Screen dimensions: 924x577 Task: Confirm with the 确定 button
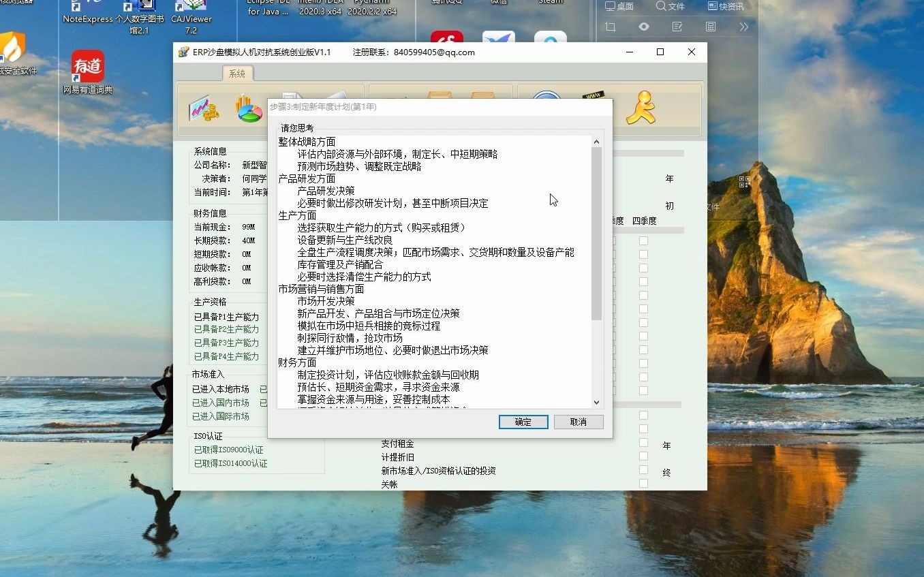point(523,422)
